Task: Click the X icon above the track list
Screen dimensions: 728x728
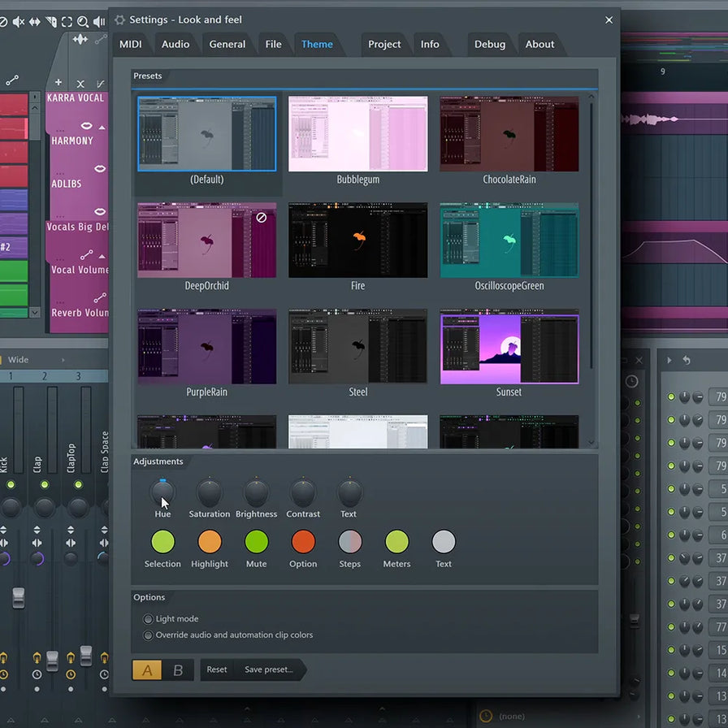Action: [x=80, y=84]
